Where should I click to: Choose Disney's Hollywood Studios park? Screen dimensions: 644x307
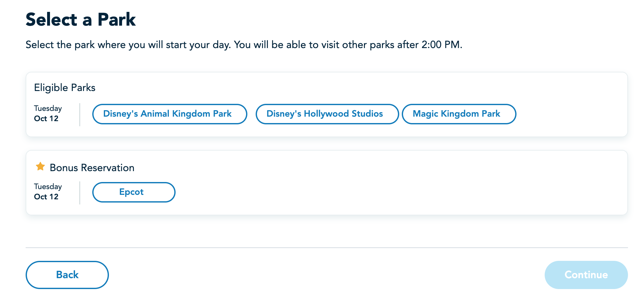327,114
